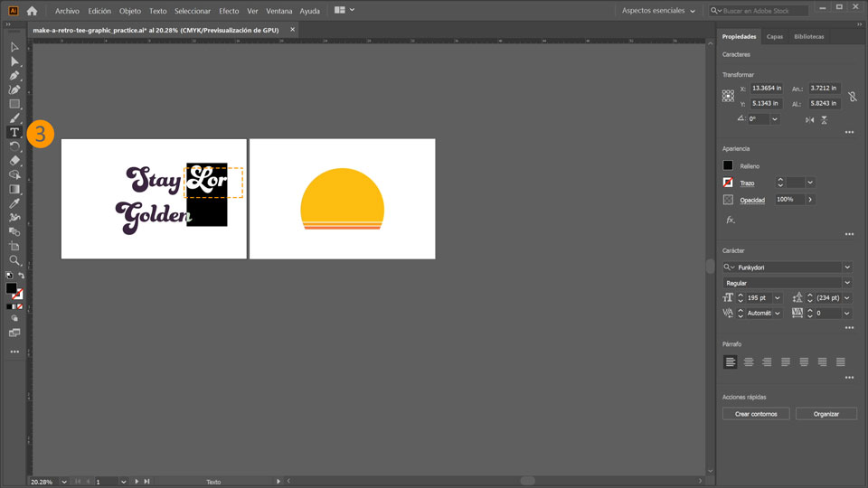Open the Archivo menu
The width and height of the screenshot is (868, 488).
(x=67, y=11)
